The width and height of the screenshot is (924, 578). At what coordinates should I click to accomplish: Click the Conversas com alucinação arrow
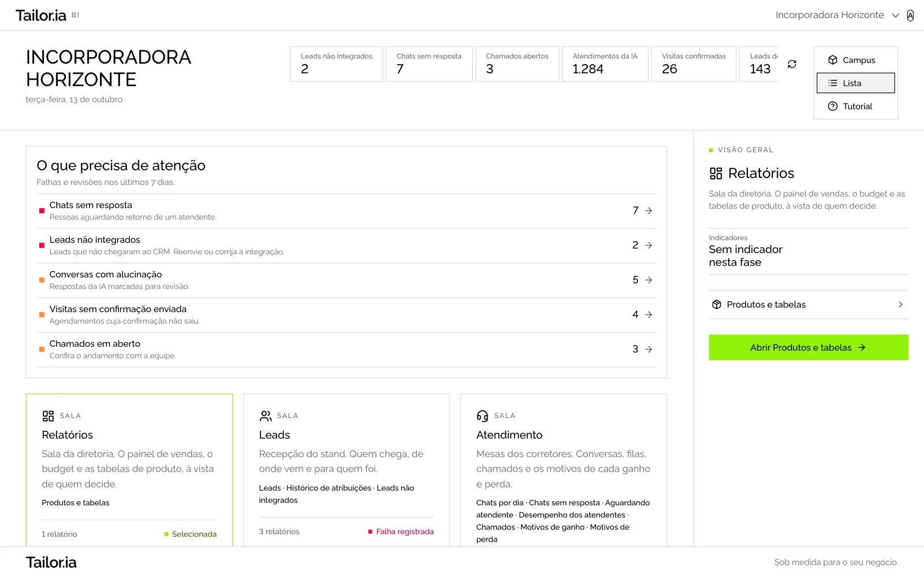tap(649, 280)
